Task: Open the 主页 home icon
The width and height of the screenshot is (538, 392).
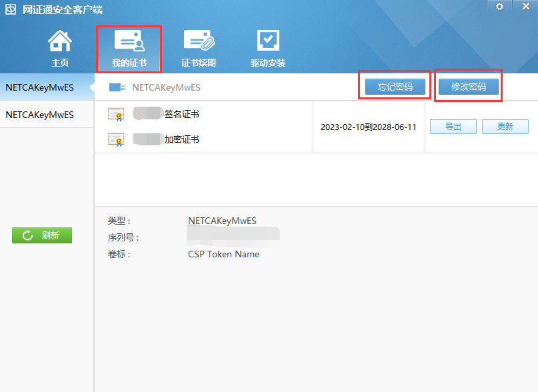Action: [60, 42]
